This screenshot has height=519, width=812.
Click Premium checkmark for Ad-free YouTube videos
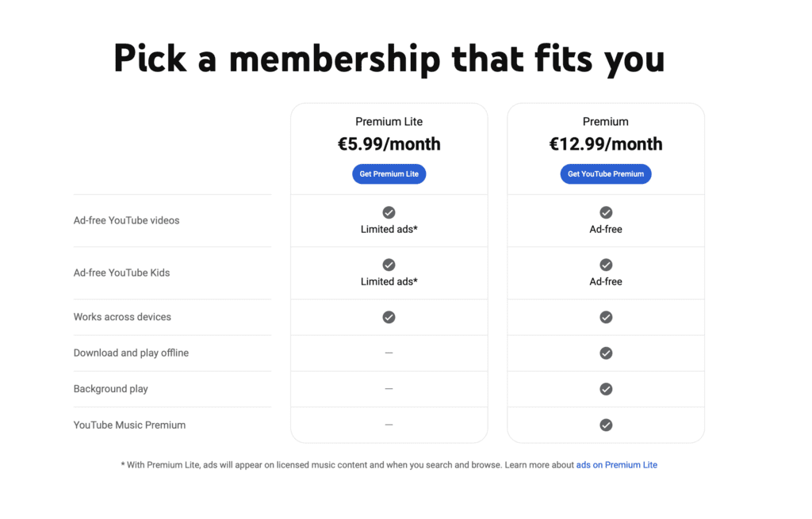tap(606, 212)
